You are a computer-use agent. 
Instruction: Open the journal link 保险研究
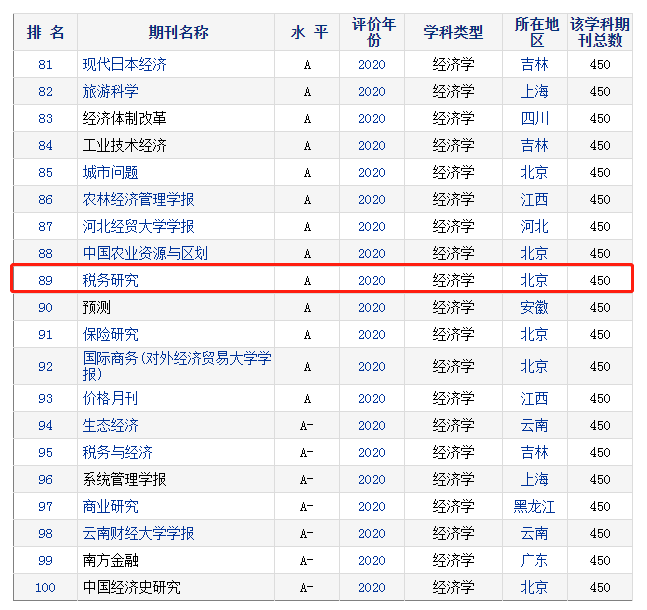coord(111,334)
